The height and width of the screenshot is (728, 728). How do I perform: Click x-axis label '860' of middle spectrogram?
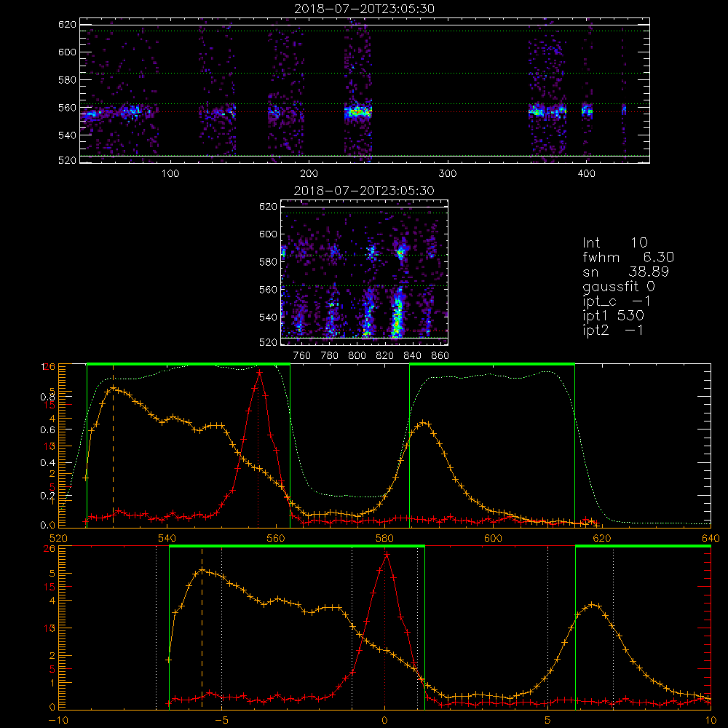[x=440, y=356]
